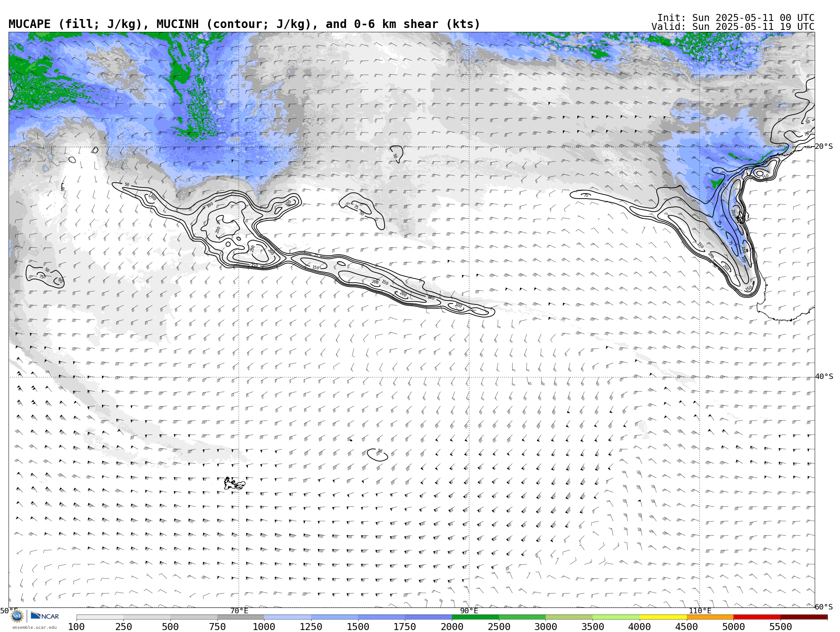
Task: Pick the 1250–1500 blue colorbar swatch
Action: pyautogui.click(x=334, y=617)
